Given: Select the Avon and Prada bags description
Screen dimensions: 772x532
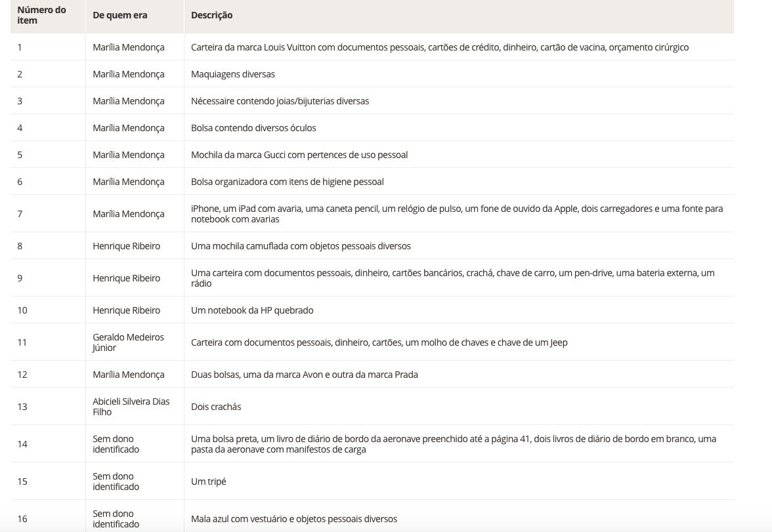Looking at the screenshot, I should click(304, 375).
